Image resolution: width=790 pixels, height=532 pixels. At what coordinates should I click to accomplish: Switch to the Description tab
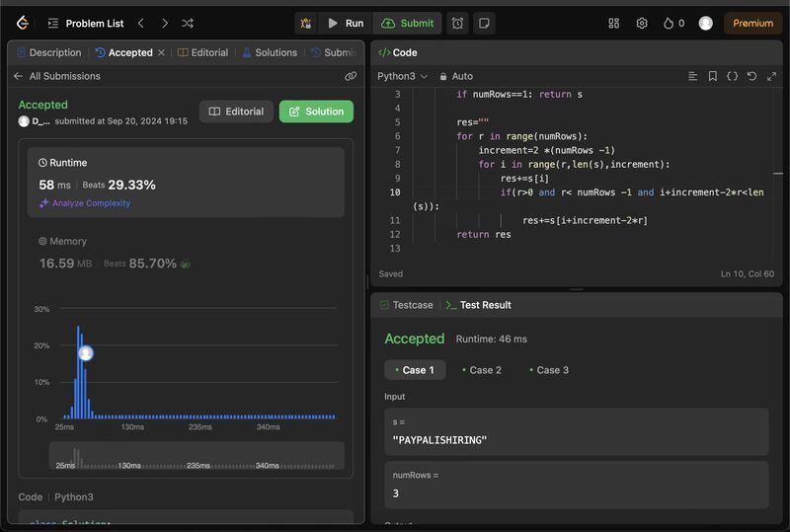48,52
